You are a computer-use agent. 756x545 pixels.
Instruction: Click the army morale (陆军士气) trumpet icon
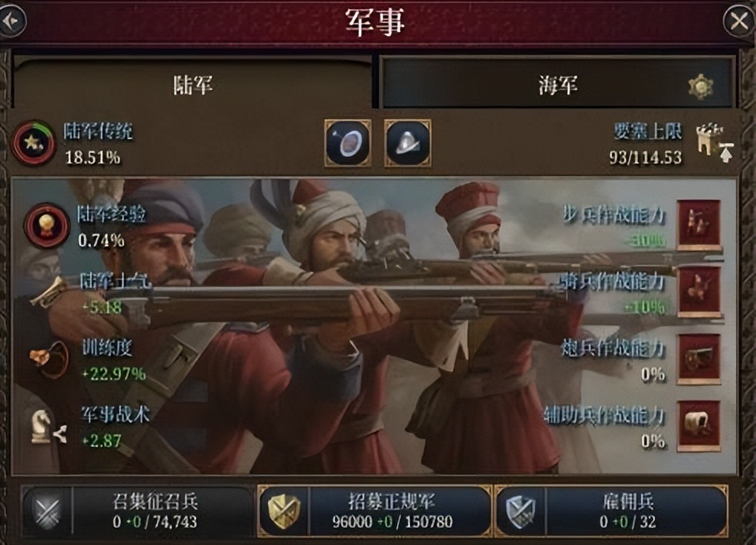click(x=48, y=292)
